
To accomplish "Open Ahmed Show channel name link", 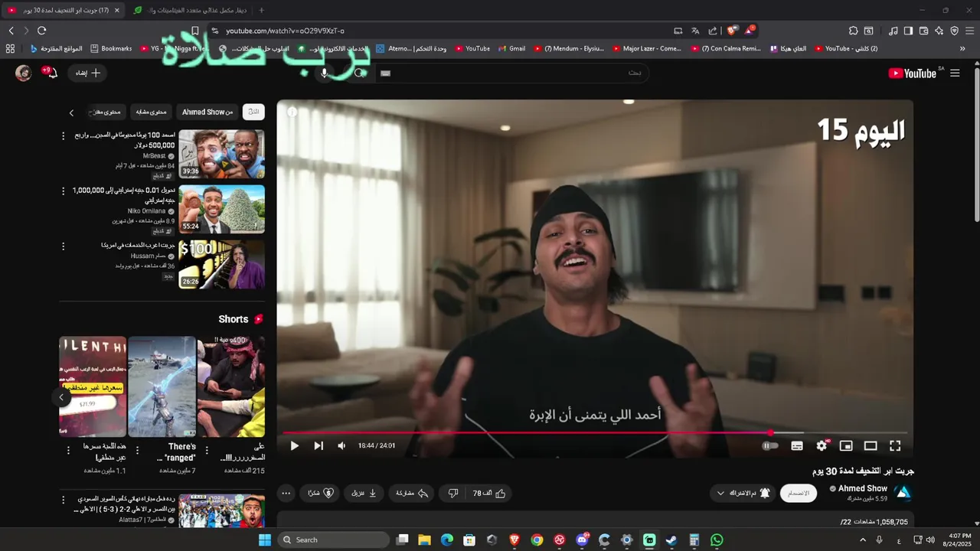I will pos(863,488).
